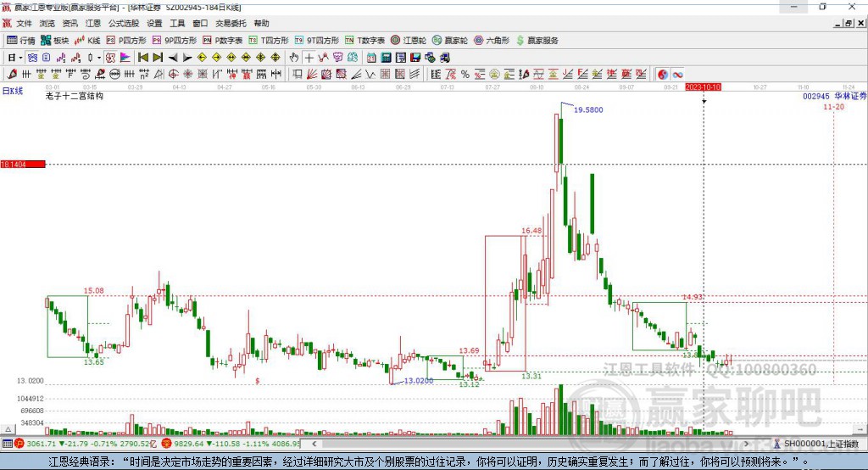This screenshot has height=470, width=868.
Task: Click the red 18.1404 price label
Action: [23, 164]
